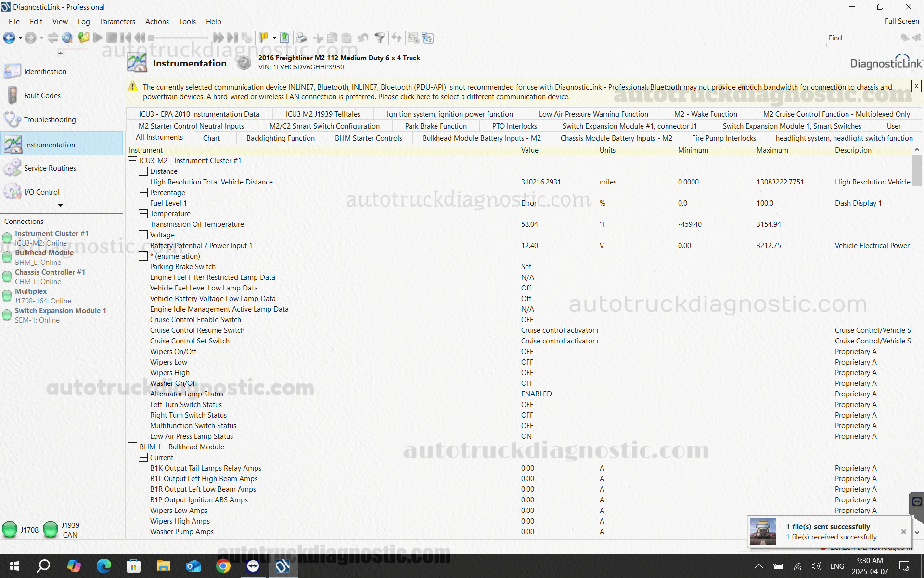
Task: Click the send file upload toolbar icon
Action: point(284,38)
